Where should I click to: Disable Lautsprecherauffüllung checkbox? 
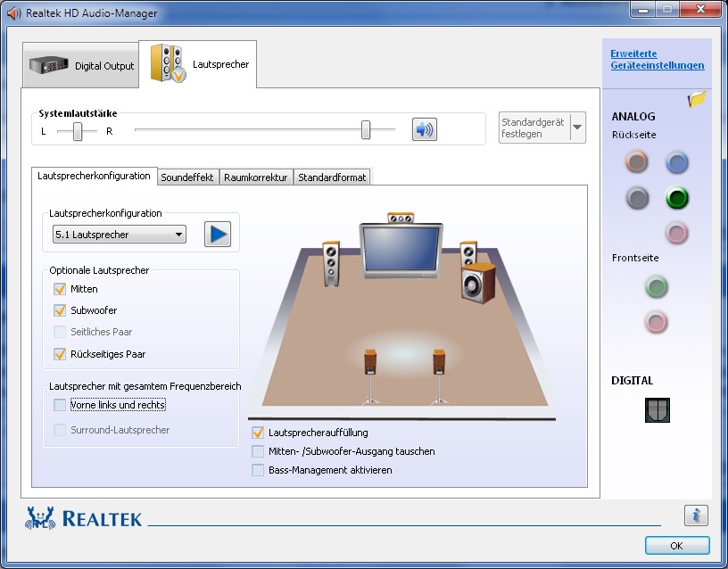[258, 433]
